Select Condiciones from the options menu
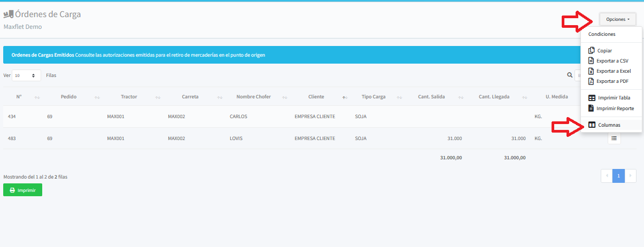644x247 pixels. (x=602, y=34)
